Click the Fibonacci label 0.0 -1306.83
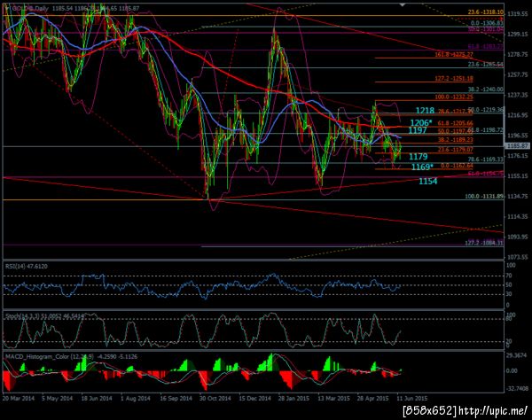 tap(487, 23)
